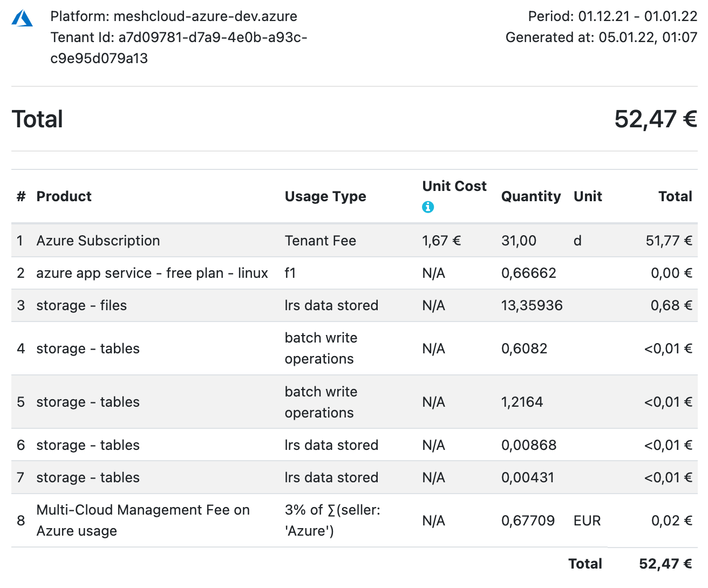708x588 pixels.
Task: Select the Usage Type column header
Action: [325, 196]
